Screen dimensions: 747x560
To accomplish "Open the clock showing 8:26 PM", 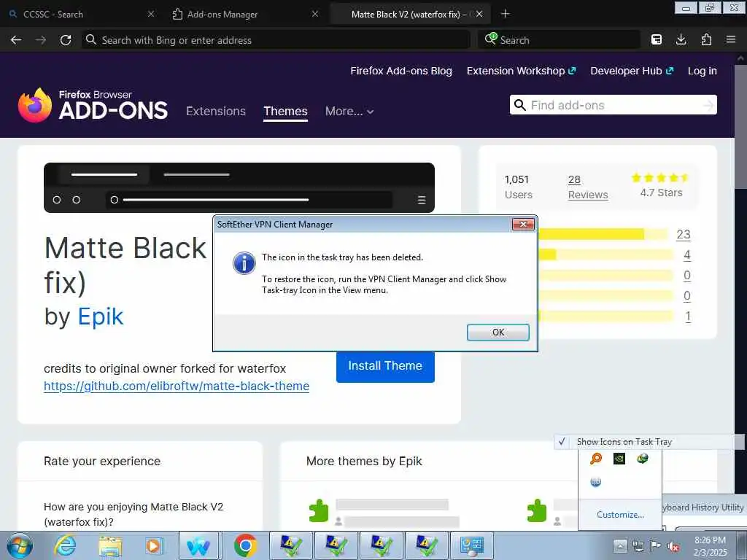I will pos(710,546).
